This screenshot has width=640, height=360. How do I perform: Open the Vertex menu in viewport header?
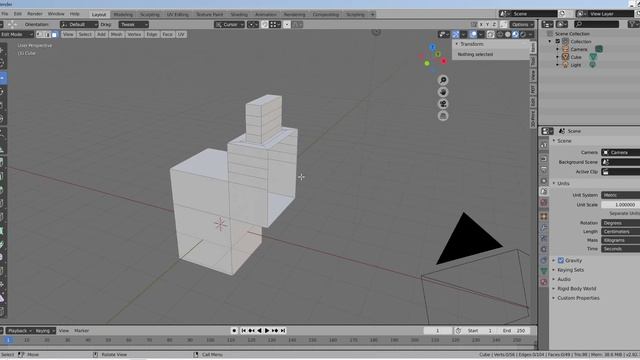click(x=134, y=35)
